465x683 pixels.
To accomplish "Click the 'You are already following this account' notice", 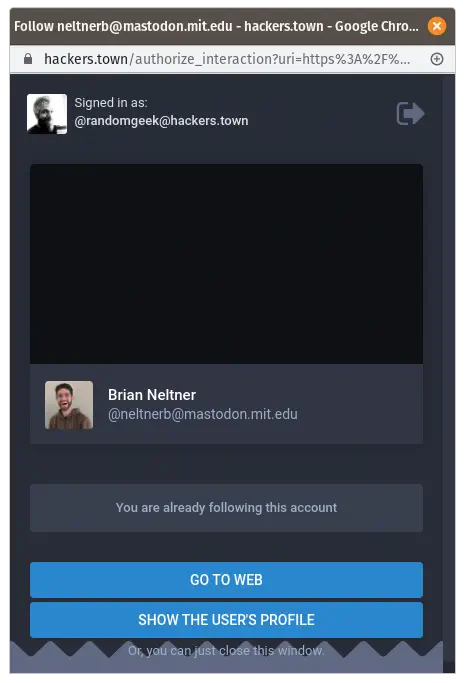I will (x=226, y=507).
